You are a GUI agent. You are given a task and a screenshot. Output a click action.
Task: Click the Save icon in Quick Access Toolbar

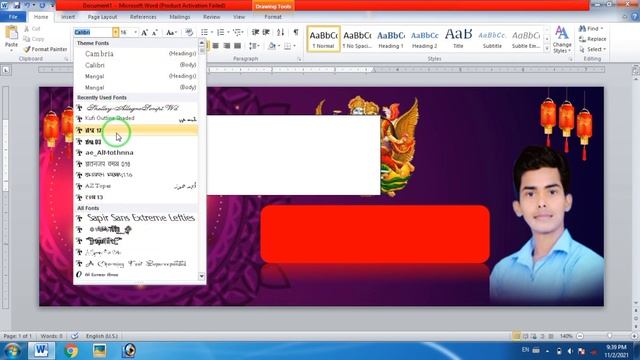(17, 5)
